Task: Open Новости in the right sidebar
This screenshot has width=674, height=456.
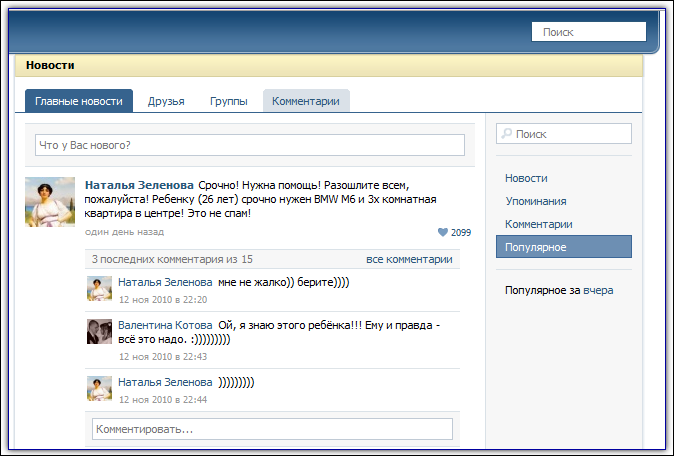Action: [526, 178]
